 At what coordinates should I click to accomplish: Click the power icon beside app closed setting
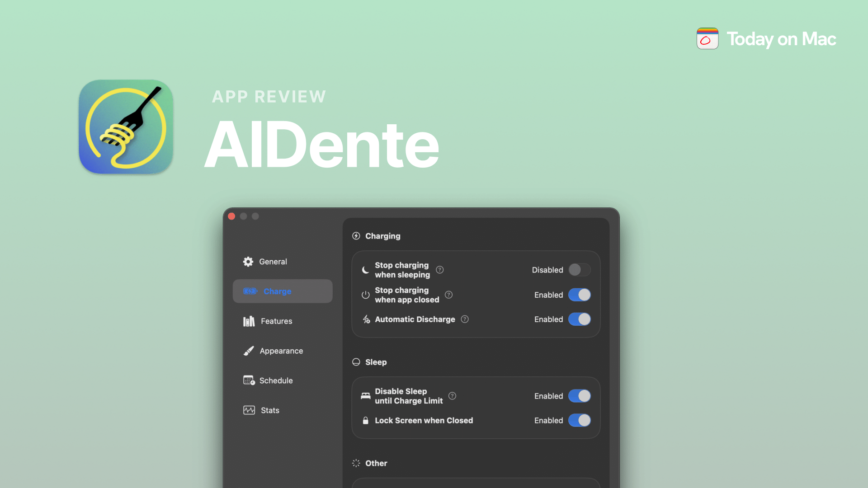click(x=365, y=295)
